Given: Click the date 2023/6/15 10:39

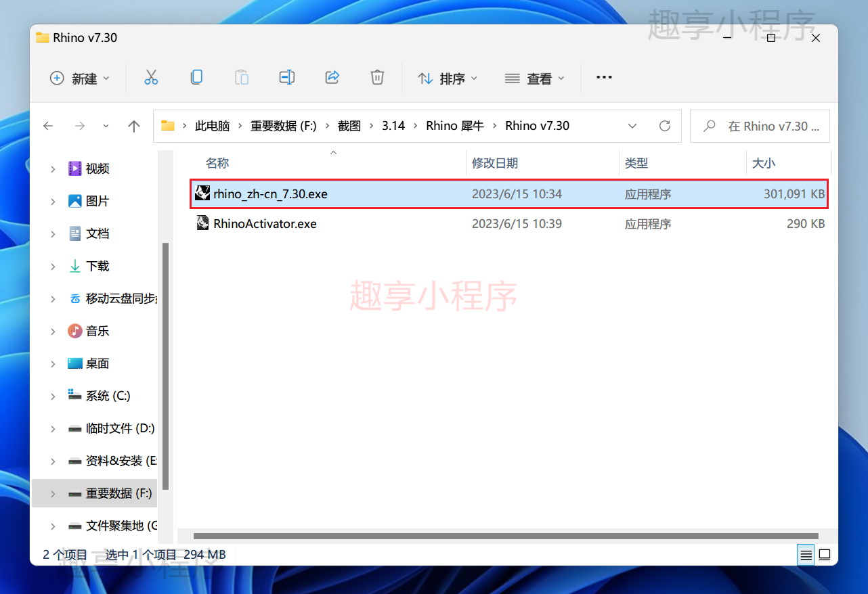Looking at the screenshot, I should coord(517,223).
